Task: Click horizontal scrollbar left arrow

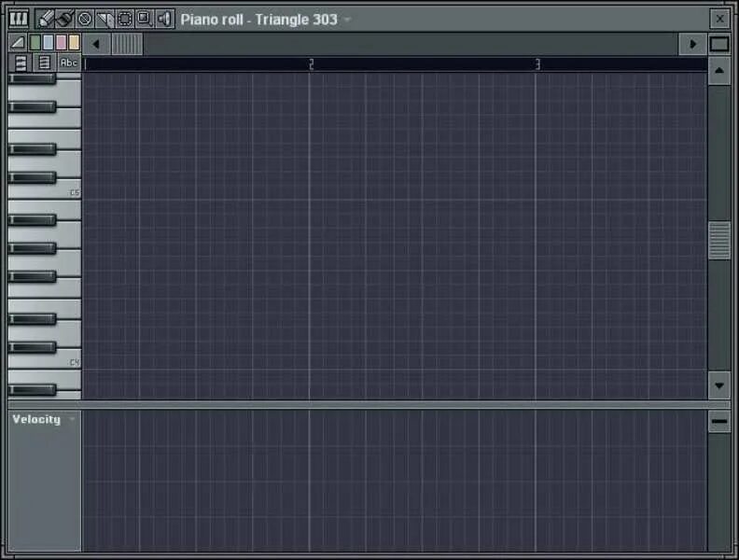Action: [96, 44]
